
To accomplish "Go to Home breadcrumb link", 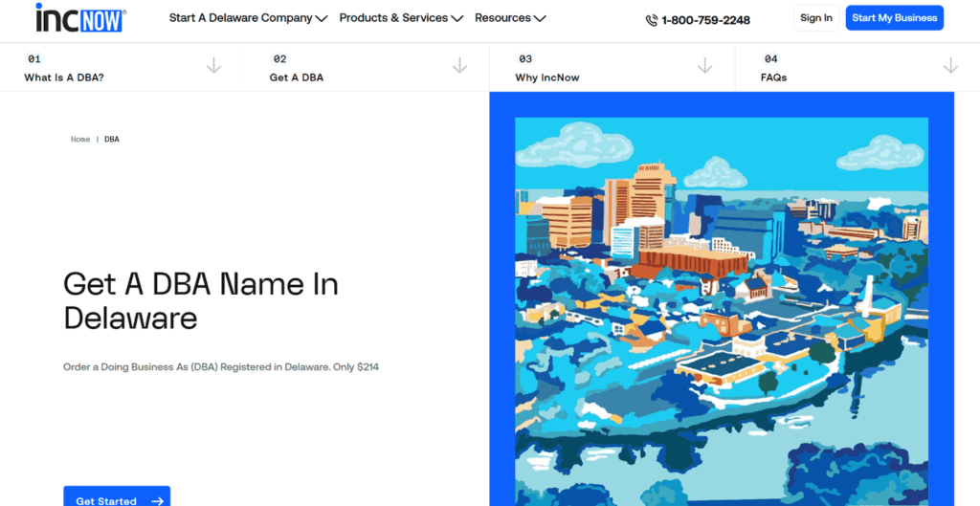I will coord(80,140).
